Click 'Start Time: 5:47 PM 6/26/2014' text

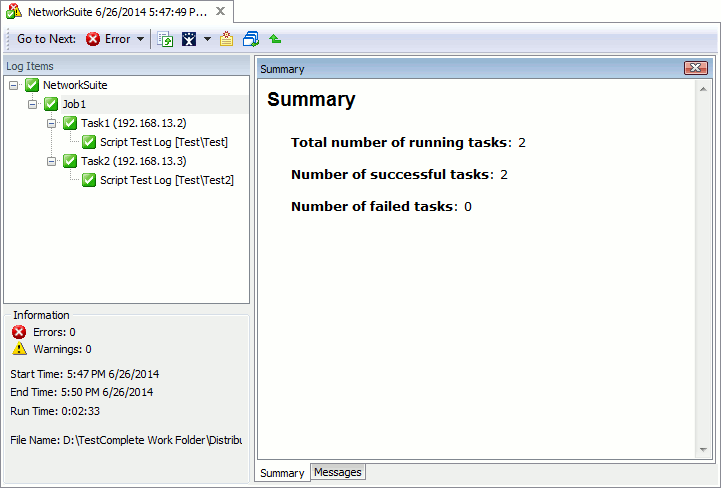(x=85, y=374)
